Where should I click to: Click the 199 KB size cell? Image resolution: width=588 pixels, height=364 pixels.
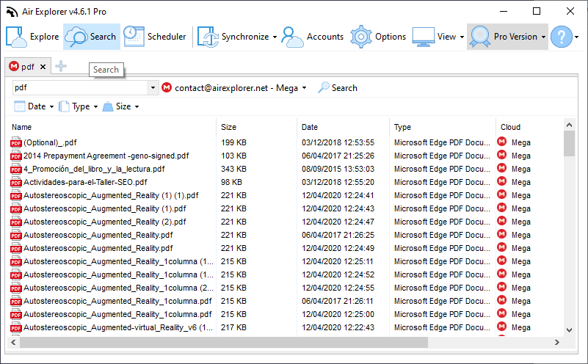(x=233, y=142)
